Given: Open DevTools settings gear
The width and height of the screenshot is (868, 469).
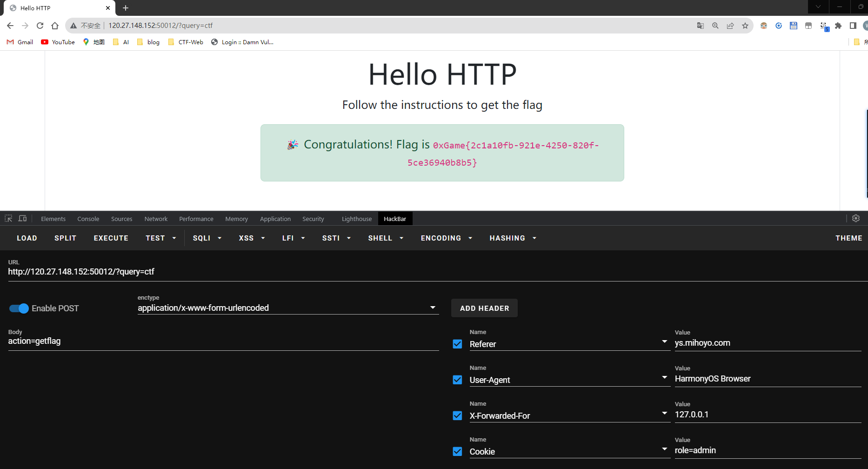Looking at the screenshot, I should [856, 218].
